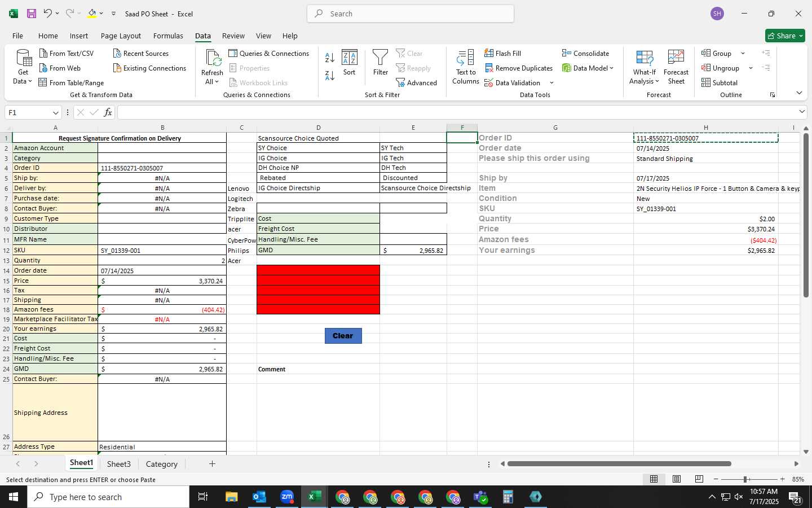Open the fill color dropdown arrow in title bar
The width and height of the screenshot is (812, 508).
point(101,14)
